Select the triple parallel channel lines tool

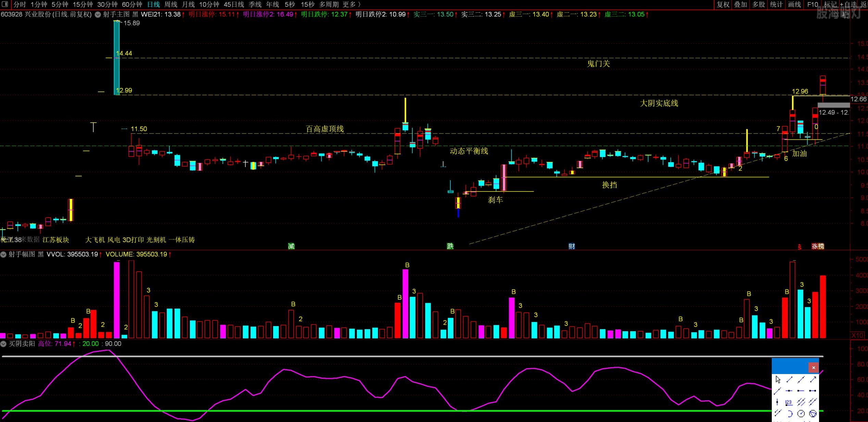click(801, 402)
